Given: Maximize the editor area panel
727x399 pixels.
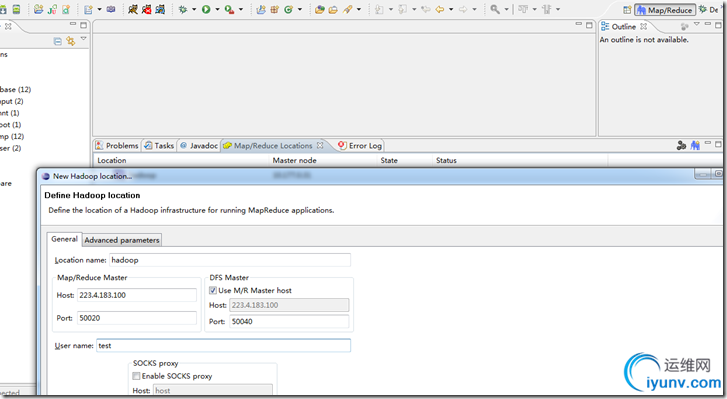Looking at the screenshot, I should point(589,25).
